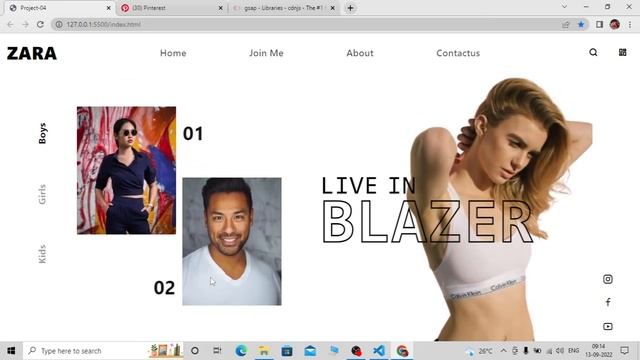Show hidden system tray icons
The height and width of the screenshot is (360, 640).
[503, 351]
